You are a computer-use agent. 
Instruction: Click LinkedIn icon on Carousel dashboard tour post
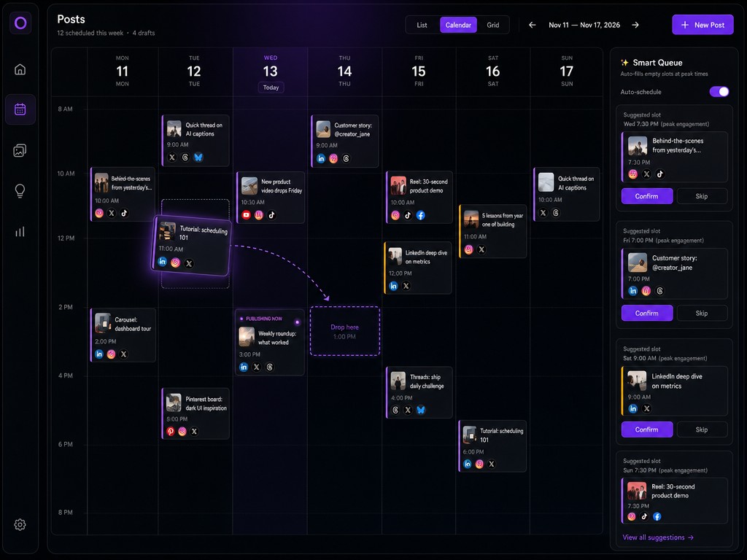coord(99,354)
